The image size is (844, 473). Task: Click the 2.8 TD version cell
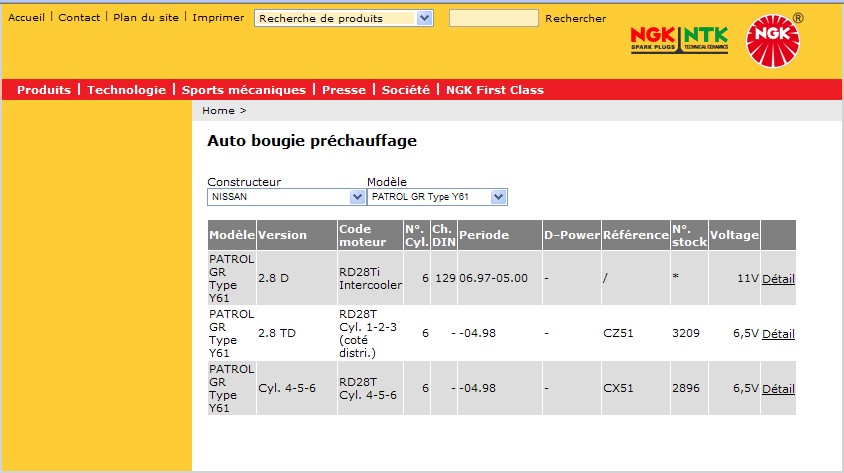pyautogui.click(x=297, y=333)
